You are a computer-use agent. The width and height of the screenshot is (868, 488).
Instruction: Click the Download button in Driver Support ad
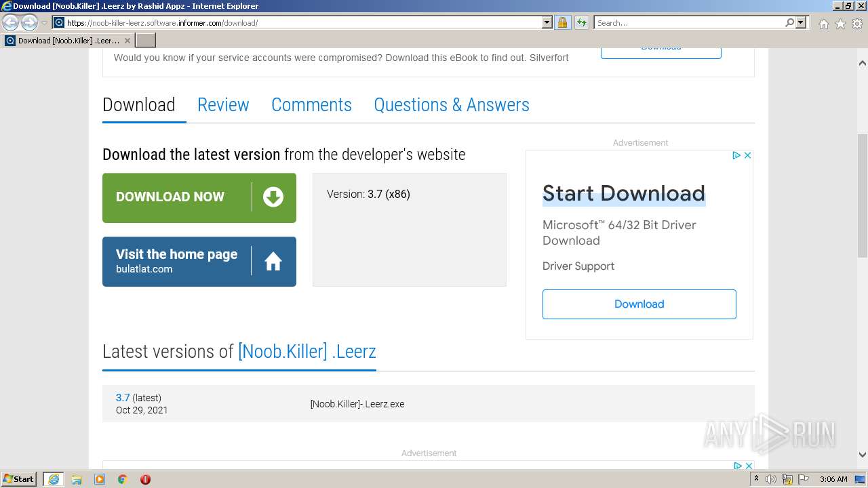(639, 304)
